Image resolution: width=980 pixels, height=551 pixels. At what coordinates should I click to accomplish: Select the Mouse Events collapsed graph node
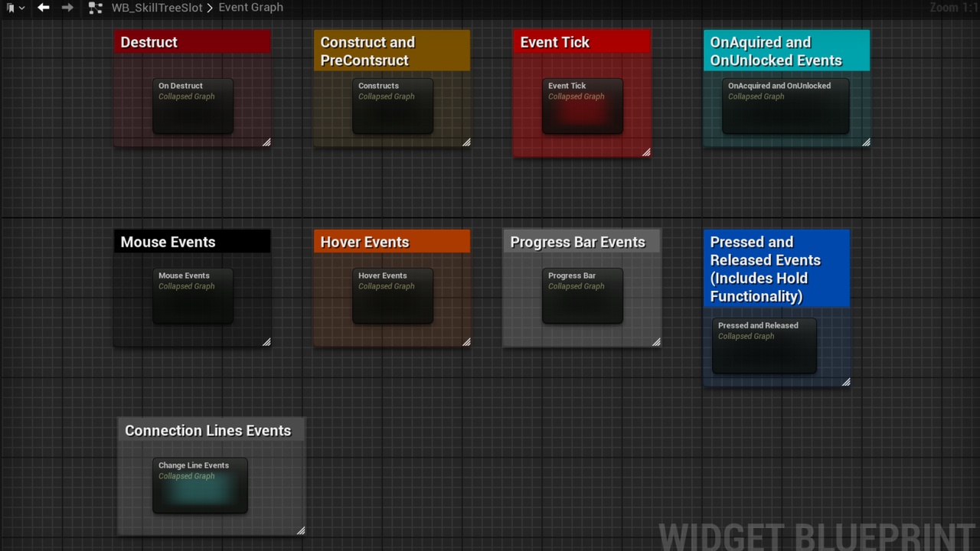192,295
